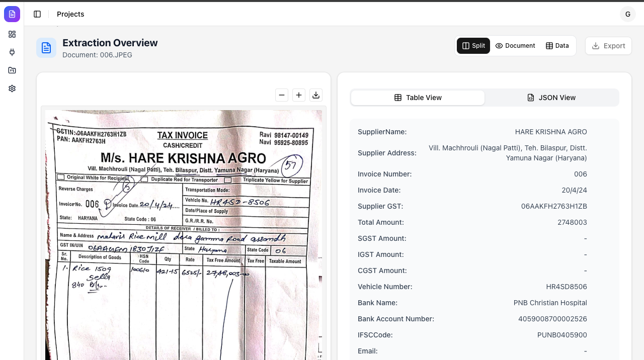
Task: Click the Invoice Date value 20/4/24
Action: point(575,190)
